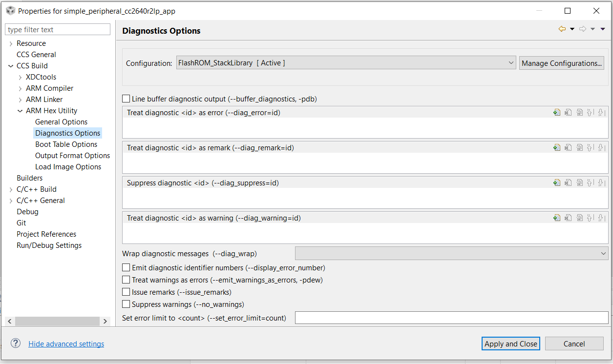The height and width of the screenshot is (364, 613).
Task: Click Edit icon in diag_remark list
Action: [579, 148]
